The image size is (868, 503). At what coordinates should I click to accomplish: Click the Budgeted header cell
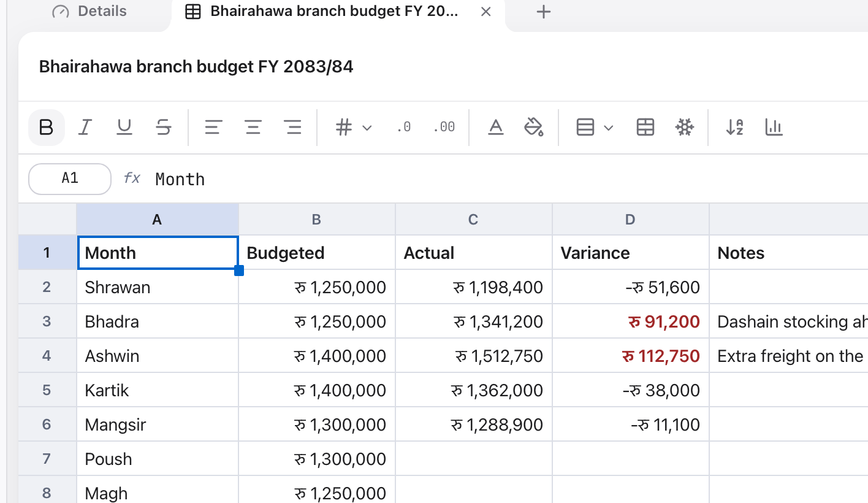pyautogui.click(x=317, y=253)
